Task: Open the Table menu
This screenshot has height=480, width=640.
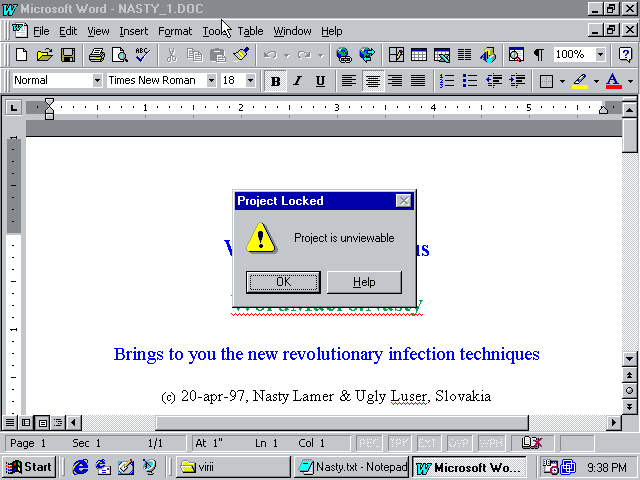Action: click(x=250, y=31)
